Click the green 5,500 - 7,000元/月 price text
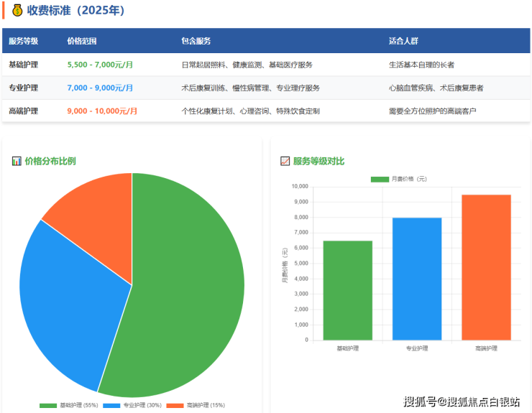This screenshot has width=532, height=413. [x=100, y=65]
